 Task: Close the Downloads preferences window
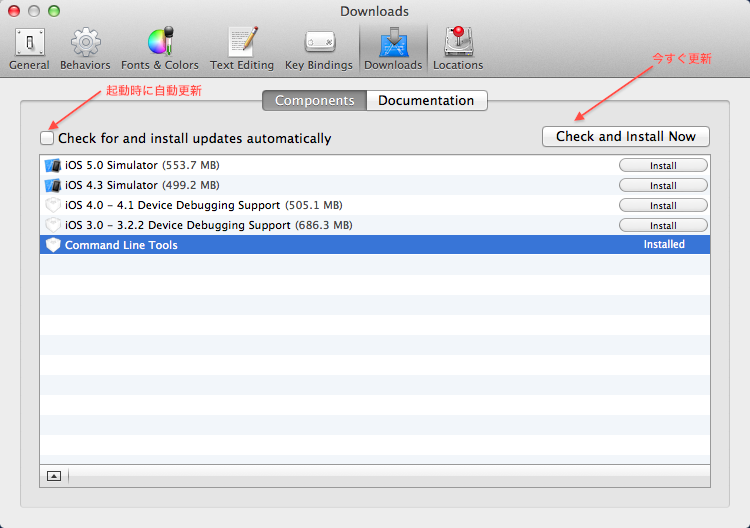tap(14, 11)
